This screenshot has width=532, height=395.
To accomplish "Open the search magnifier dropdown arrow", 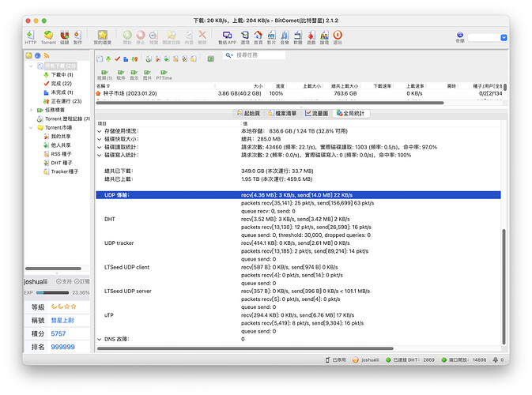I will click(232, 55).
